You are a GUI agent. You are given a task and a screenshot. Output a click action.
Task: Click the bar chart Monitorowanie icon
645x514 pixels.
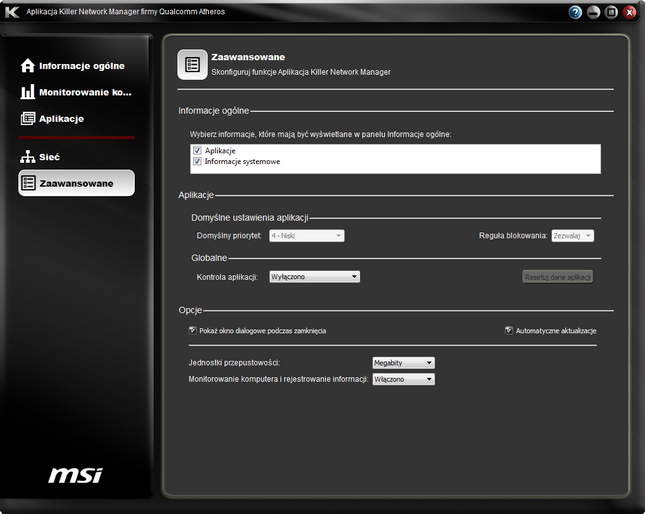pos(28,92)
